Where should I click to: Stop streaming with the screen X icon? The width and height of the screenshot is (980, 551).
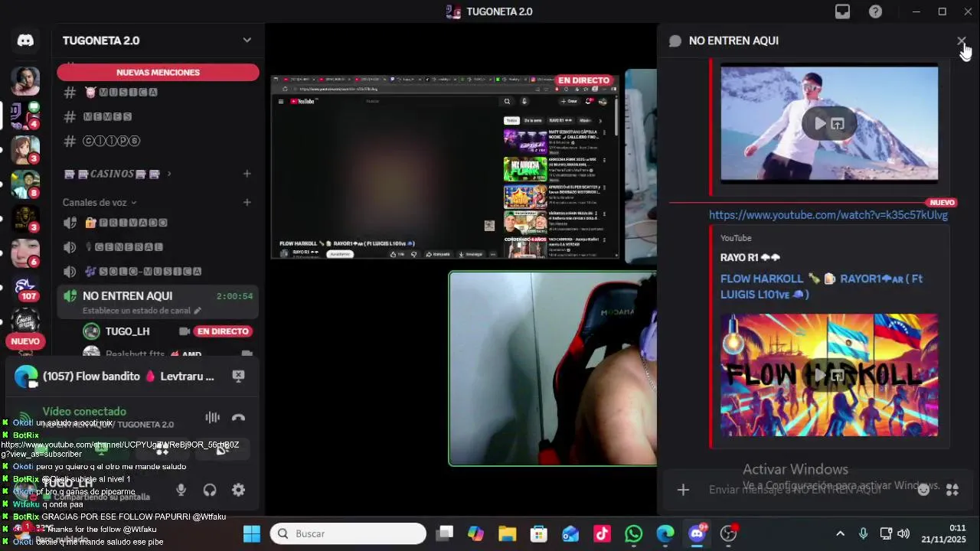[x=238, y=376]
